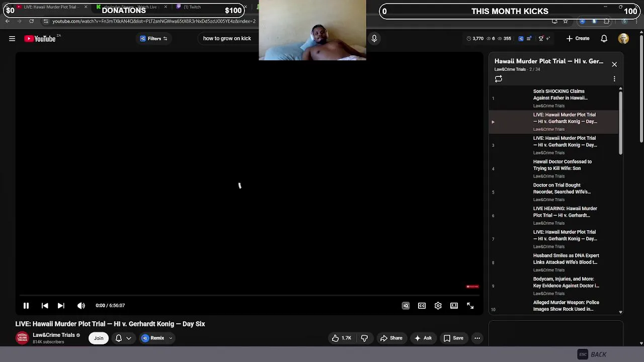The image size is (644, 362).
Task: Open more actions three-dot menu under video
Action: tap(477, 338)
